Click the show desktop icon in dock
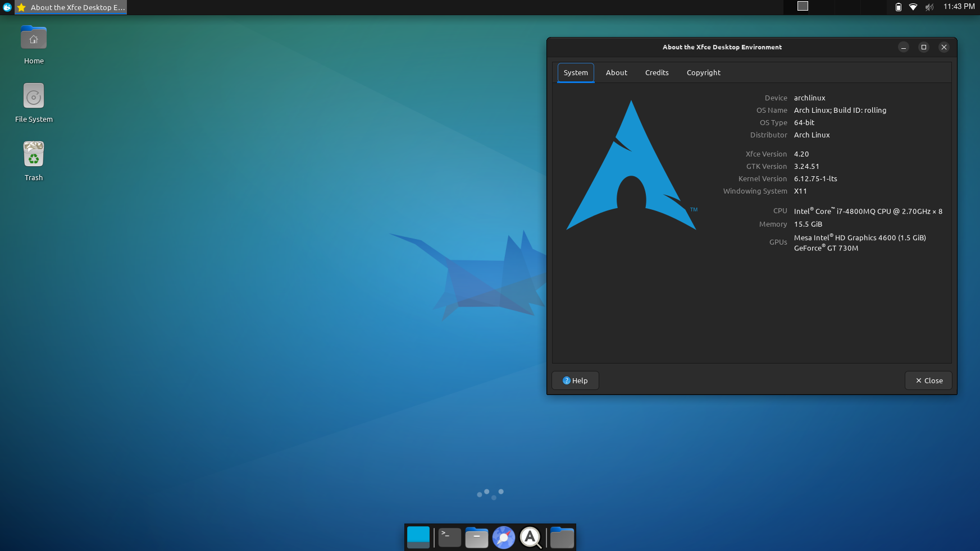This screenshot has width=980, height=551. coord(418,538)
